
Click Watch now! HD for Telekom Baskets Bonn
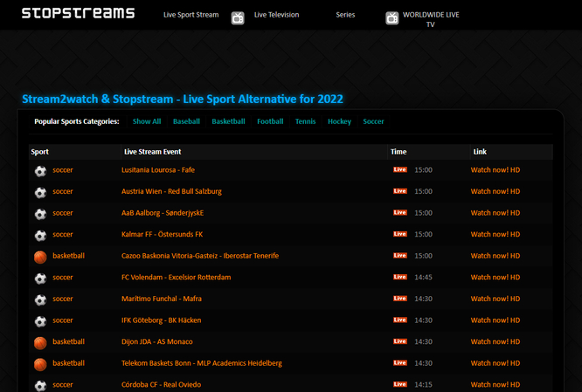495,363
